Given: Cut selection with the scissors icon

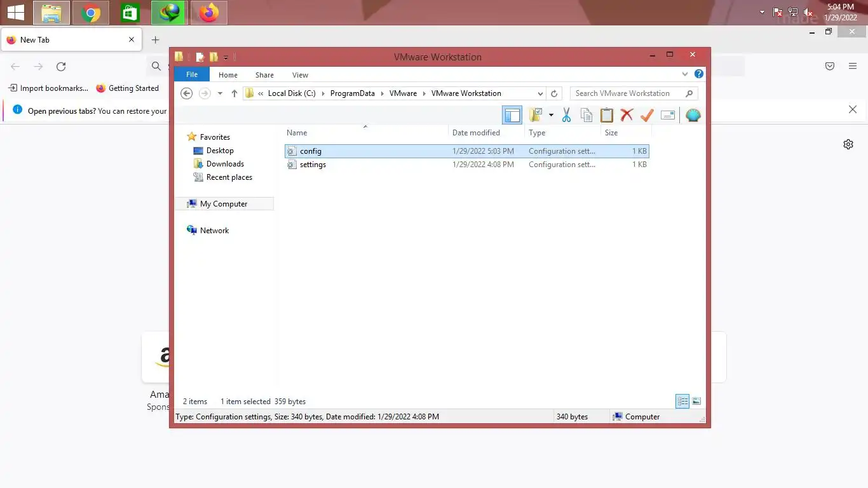Looking at the screenshot, I should 566,115.
